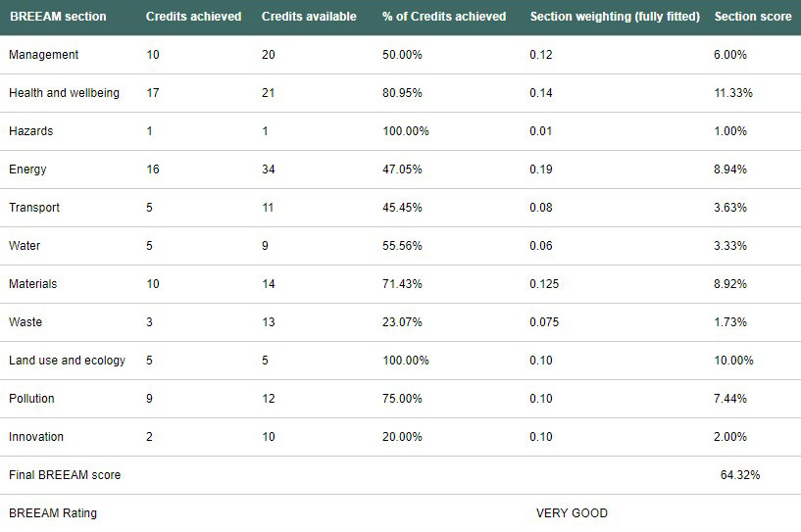Click the "Credits achieved" column header

tap(193, 17)
